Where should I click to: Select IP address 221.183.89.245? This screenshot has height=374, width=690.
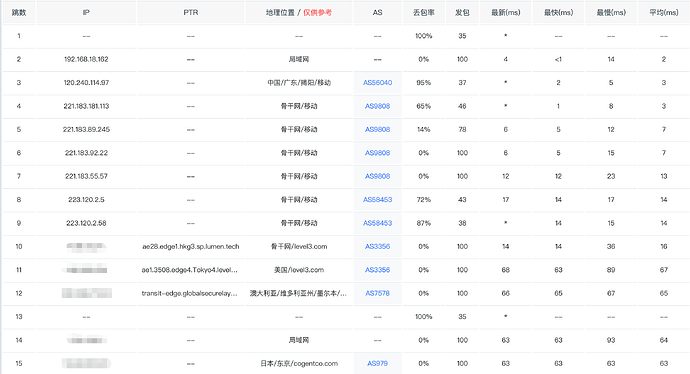86,129
